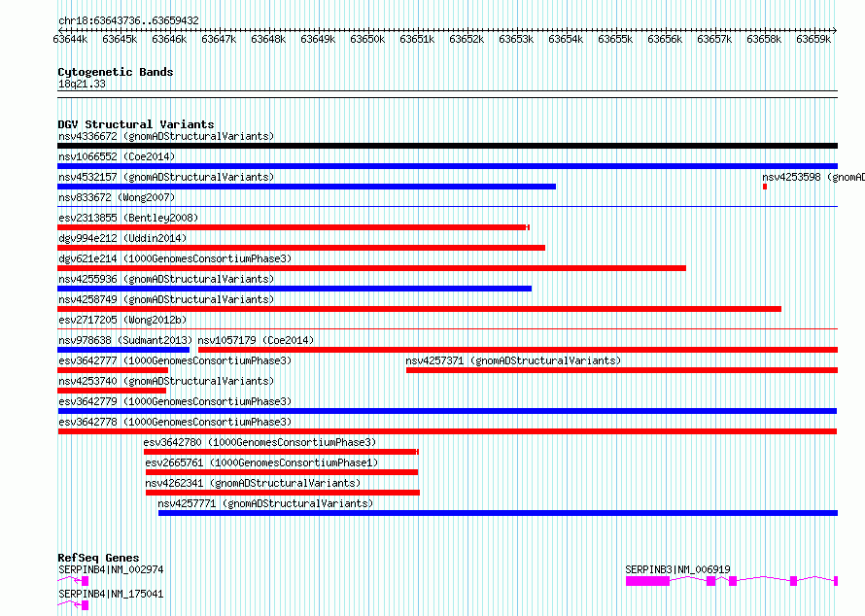
Task: Select the chr18:63643736..63659432 coordinates text
Action: pyautogui.click(x=128, y=20)
